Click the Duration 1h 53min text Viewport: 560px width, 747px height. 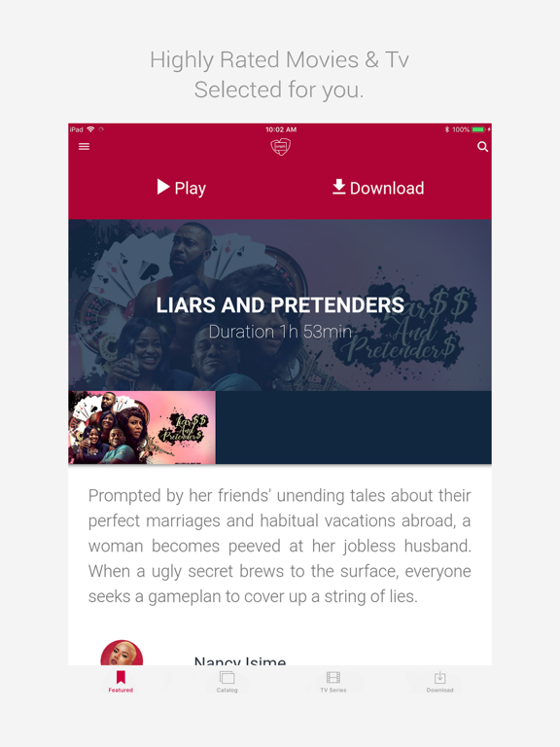pyautogui.click(x=280, y=332)
